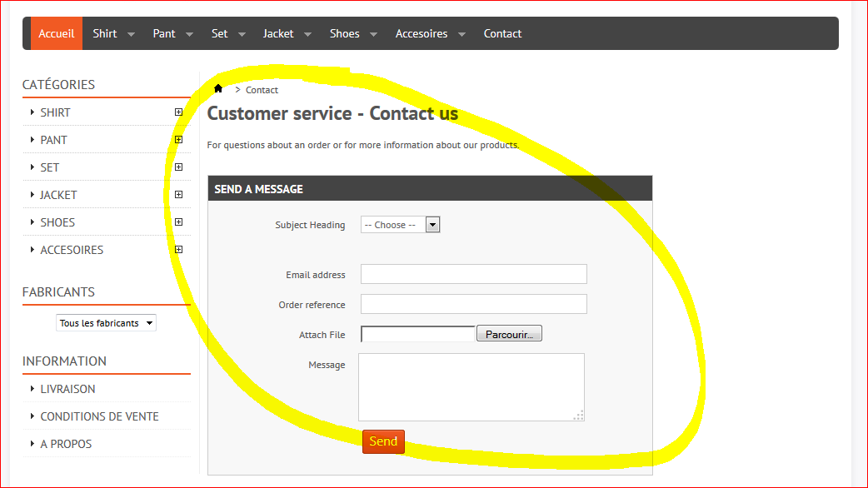868x488 pixels.
Task: Click the INFORMATION heading
Action: click(64, 361)
